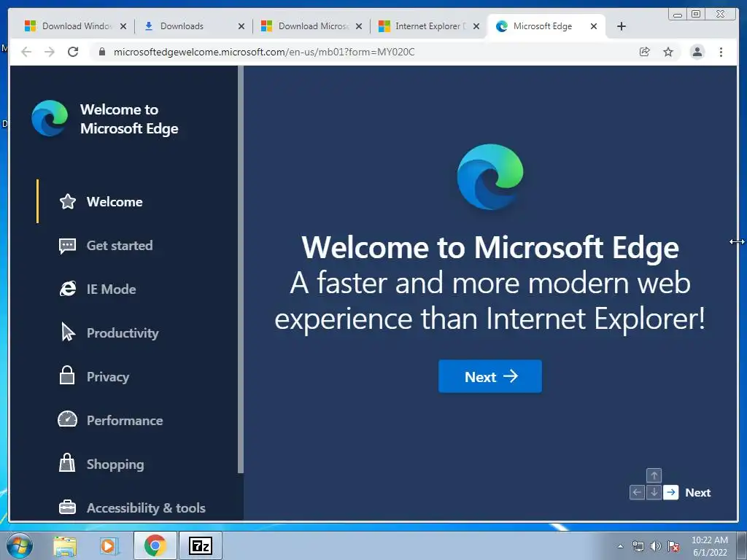The height and width of the screenshot is (560, 747).
Task: Click the sidebar vertical scrollbar
Action: (241, 270)
